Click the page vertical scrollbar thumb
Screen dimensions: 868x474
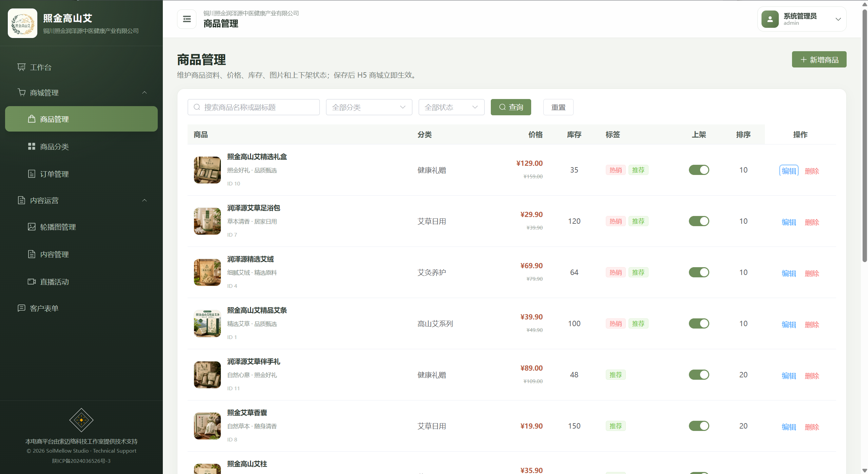coord(865,136)
